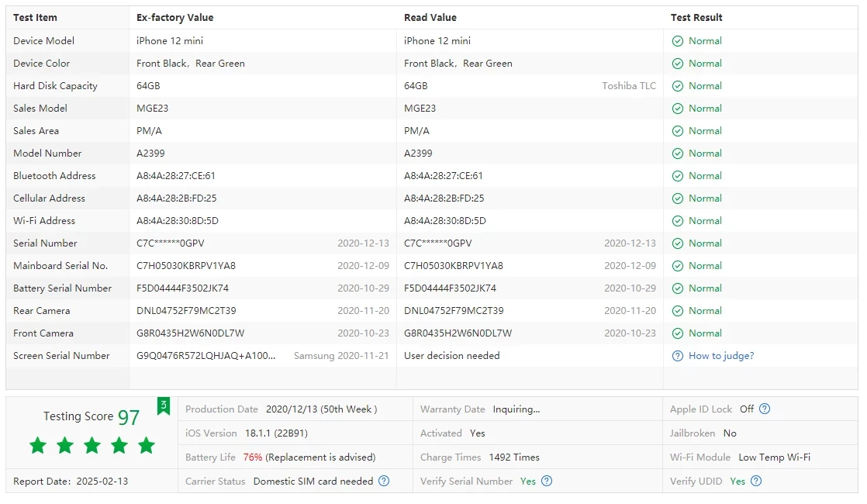The height and width of the screenshot is (504, 867).
Task: Select the Read Value column header
Action: pos(430,18)
